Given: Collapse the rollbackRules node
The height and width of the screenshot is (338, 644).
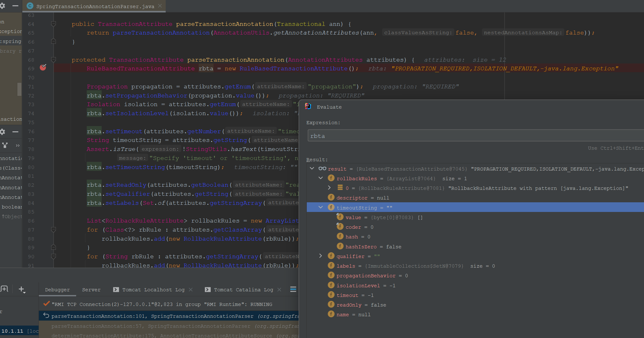Looking at the screenshot, I should [x=320, y=178].
